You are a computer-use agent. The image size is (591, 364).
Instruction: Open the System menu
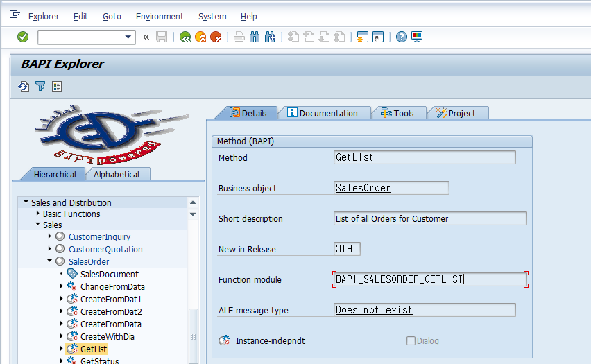click(212, 17)
